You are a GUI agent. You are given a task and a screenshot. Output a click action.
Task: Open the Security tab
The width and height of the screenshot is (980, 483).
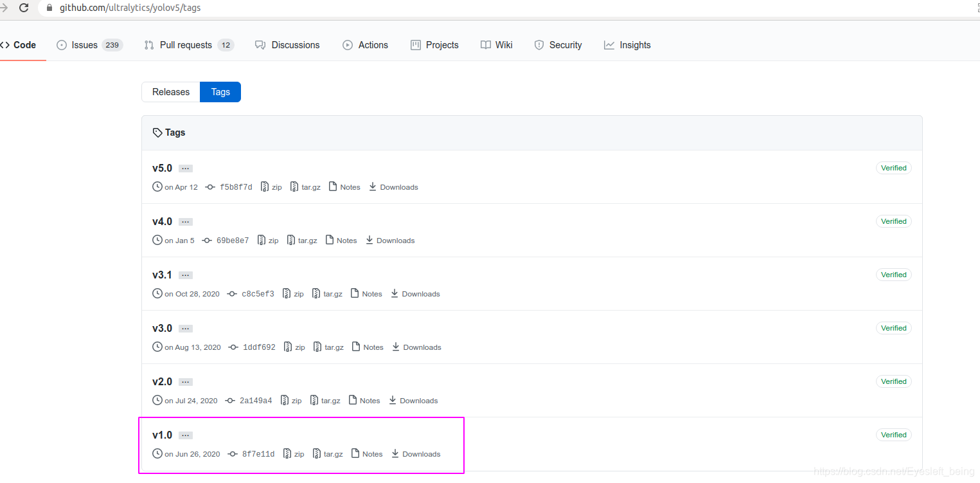558,45
